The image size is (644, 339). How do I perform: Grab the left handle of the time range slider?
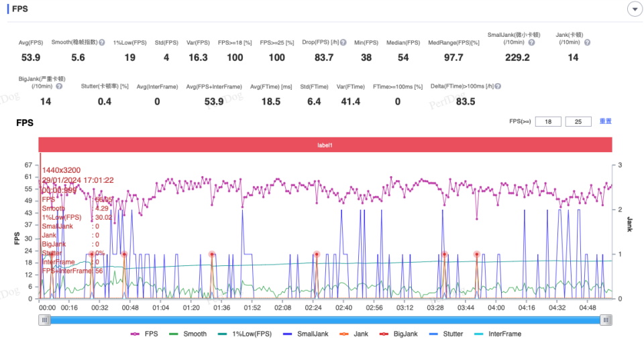click(44, 320)
